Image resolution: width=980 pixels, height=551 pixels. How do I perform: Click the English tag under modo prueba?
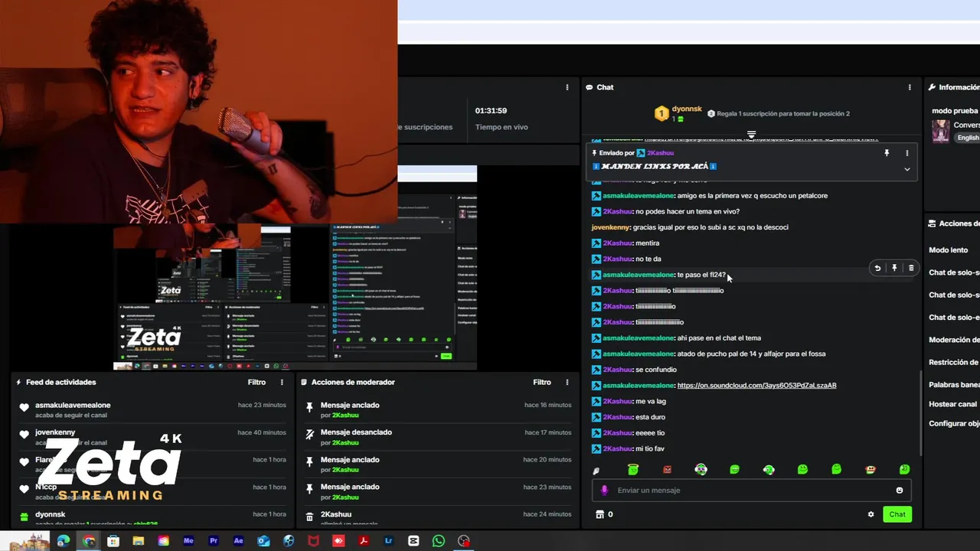pyautogui.click(x=968, y=138)
